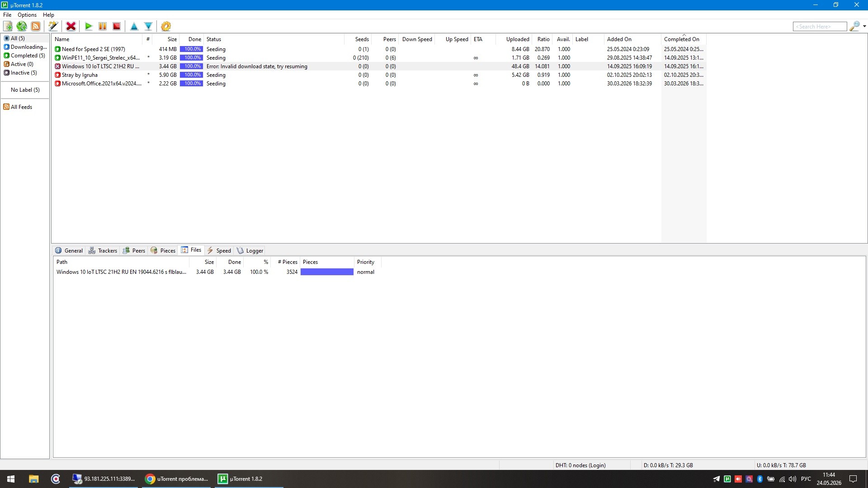Click the Telegram tray icon
This screenshot has width=868, height=488.
(717, 479)
